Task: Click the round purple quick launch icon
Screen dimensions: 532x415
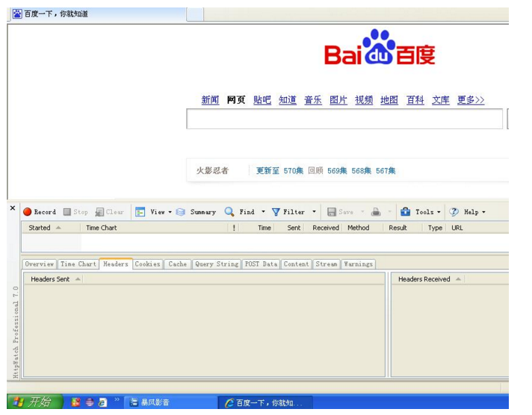Action: (x=89, y=402)
